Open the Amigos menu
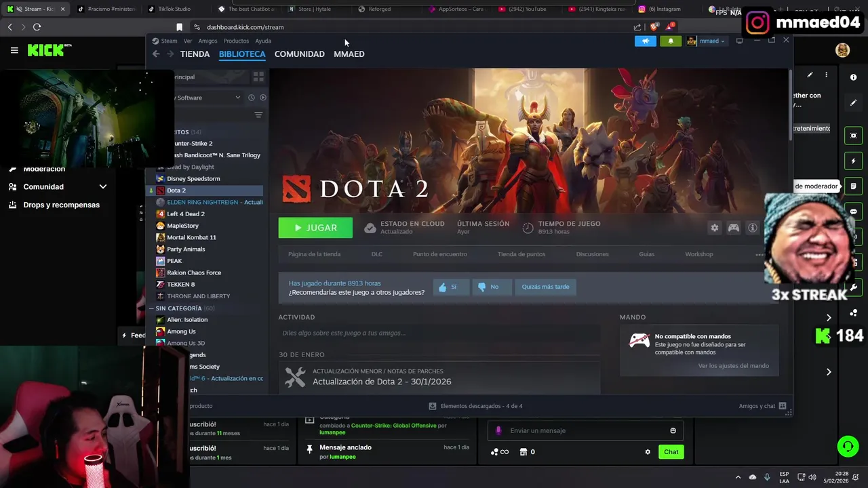 point(208,41)
